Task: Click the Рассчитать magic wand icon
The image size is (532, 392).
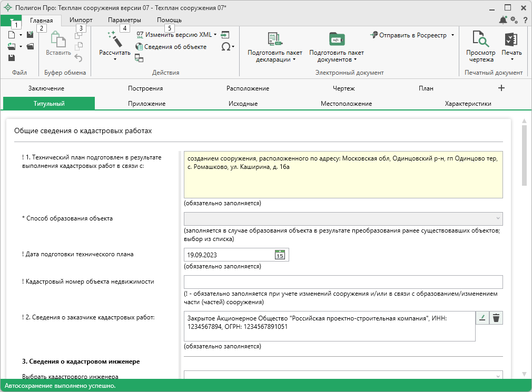Action: pyautogui.click(x=114, y=38)
